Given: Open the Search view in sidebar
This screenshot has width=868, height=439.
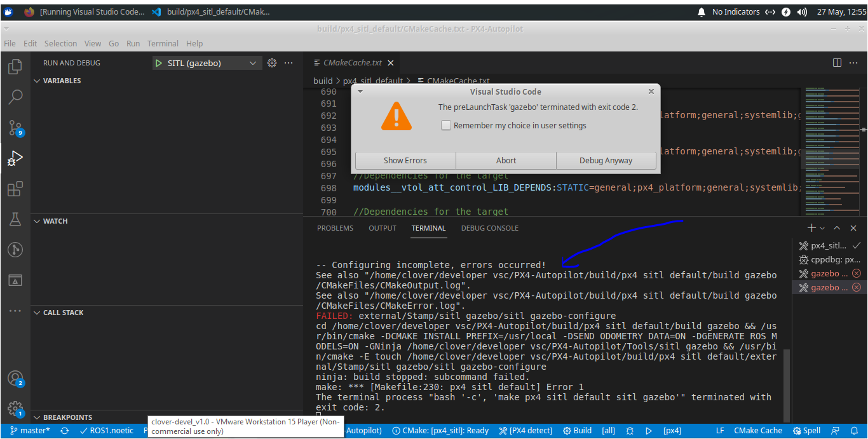Looking at the screenshot, I should [x=15, y=97].
